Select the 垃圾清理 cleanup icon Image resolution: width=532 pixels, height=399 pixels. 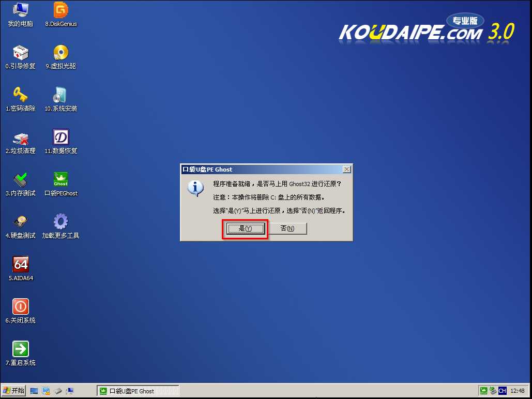tap(20, 137)
